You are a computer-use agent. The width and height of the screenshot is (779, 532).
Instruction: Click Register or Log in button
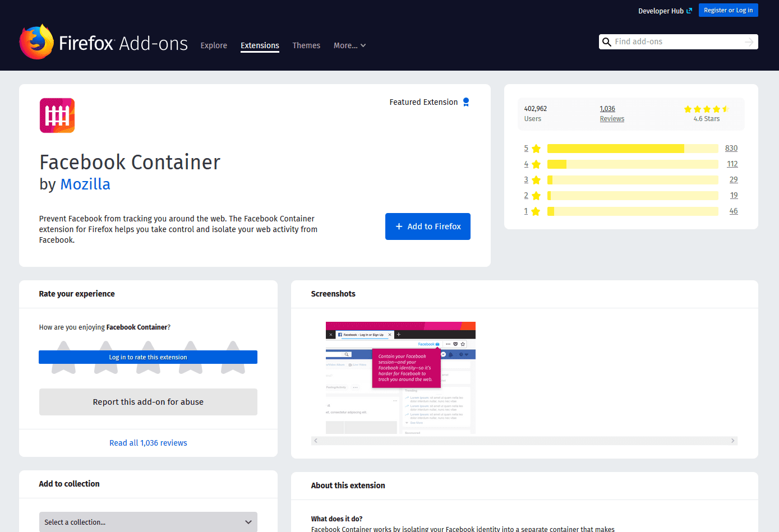point(728,10)
